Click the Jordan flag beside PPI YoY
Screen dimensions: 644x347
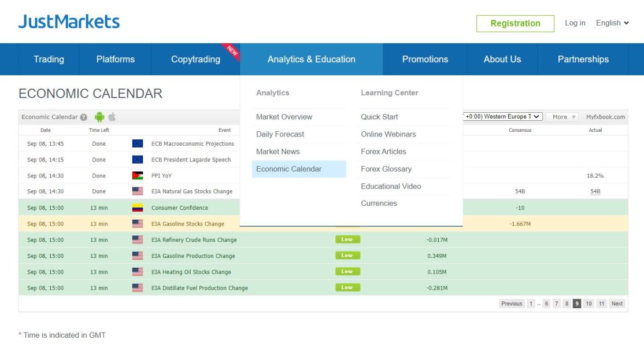coord(138,176)
